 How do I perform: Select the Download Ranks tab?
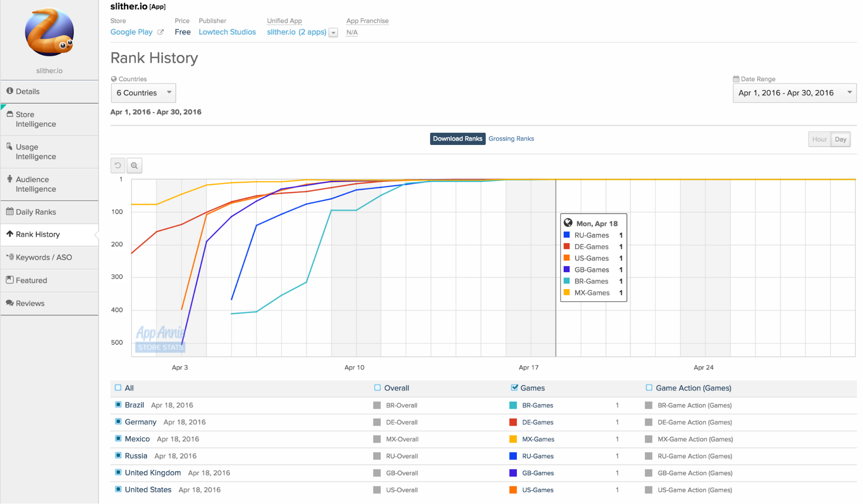point(457,139)
